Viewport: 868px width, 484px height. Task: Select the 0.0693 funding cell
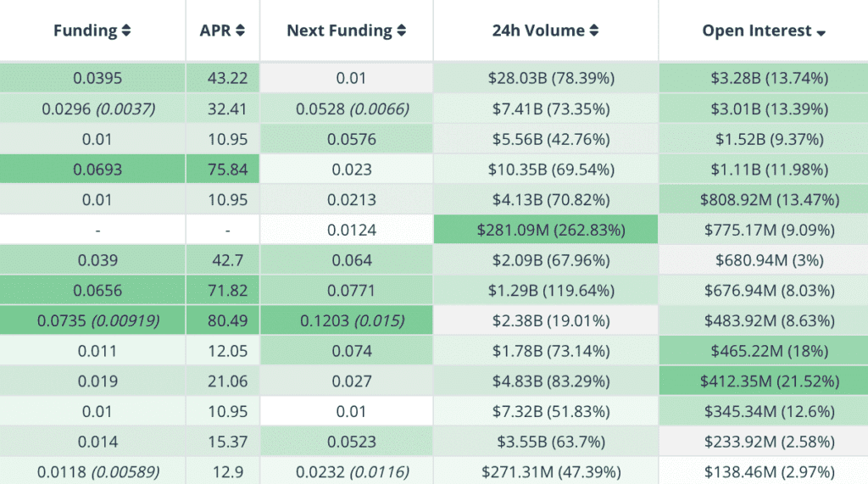click(x=97, y=170)
